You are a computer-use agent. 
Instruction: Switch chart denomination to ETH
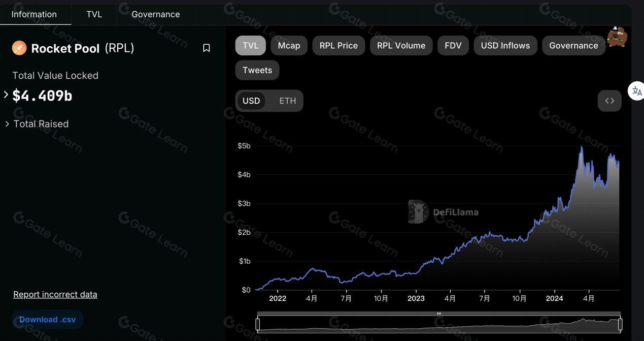[x=287, y=101]
